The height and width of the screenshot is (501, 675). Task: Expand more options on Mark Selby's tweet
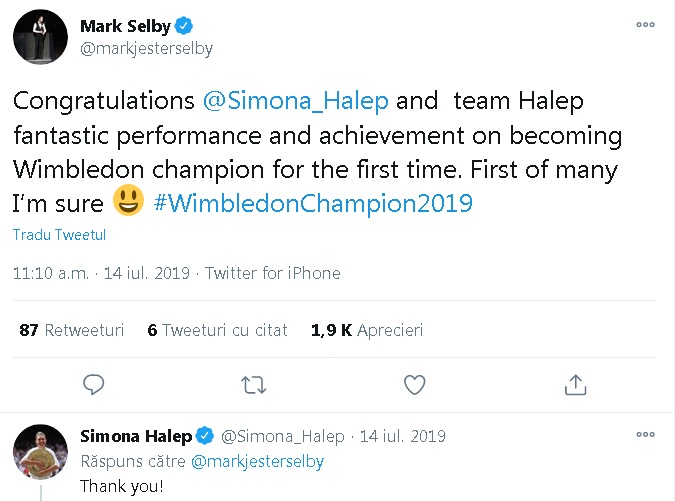point(647,24)
